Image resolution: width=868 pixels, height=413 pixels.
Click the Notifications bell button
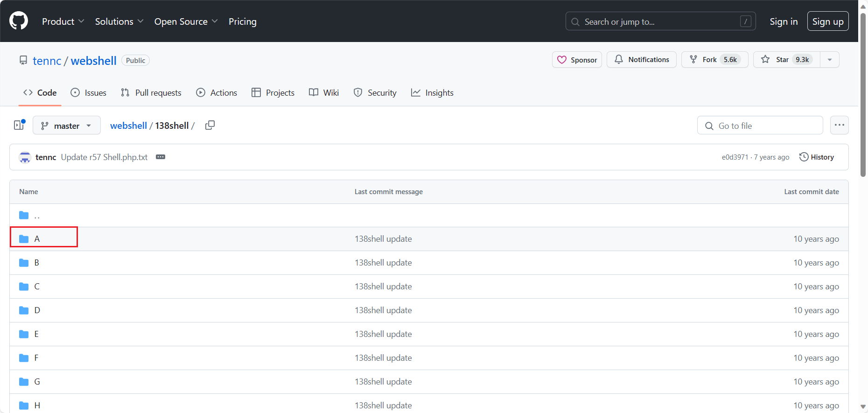(642, 60)
